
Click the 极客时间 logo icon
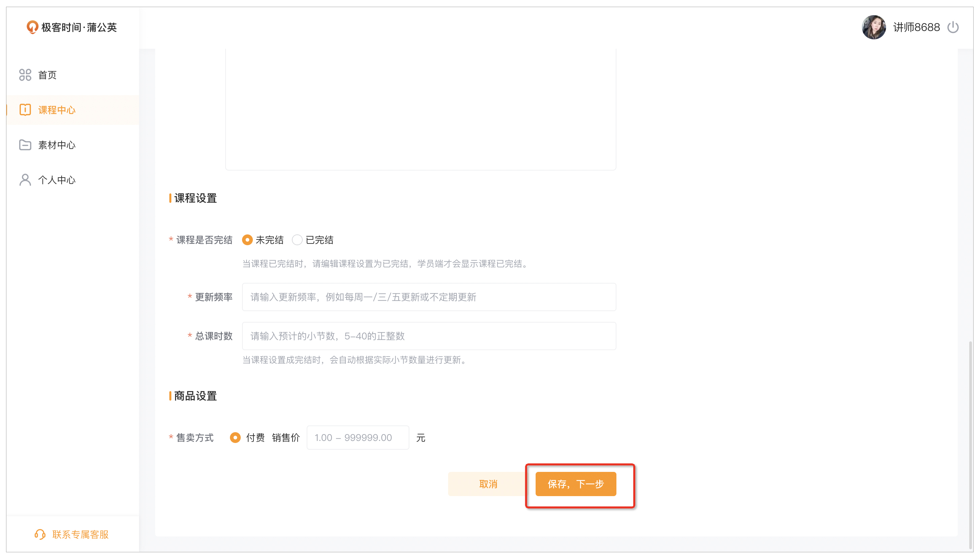click(x=32, y=27)
